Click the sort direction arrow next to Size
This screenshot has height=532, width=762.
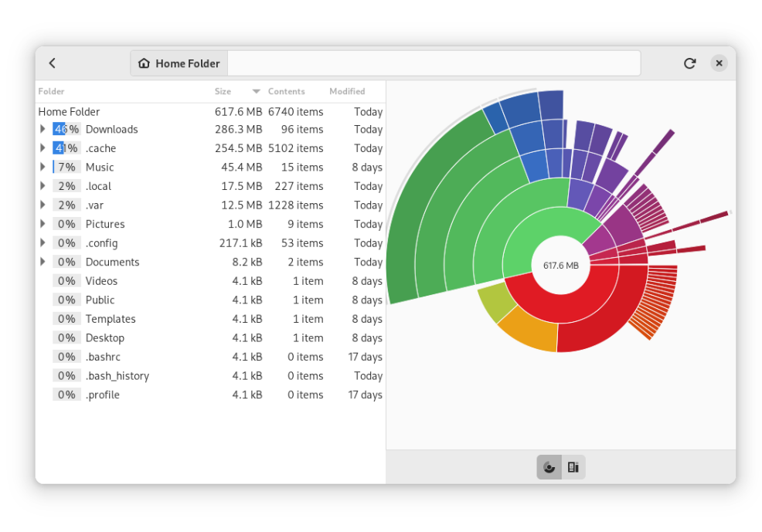[x=256, y=91]
